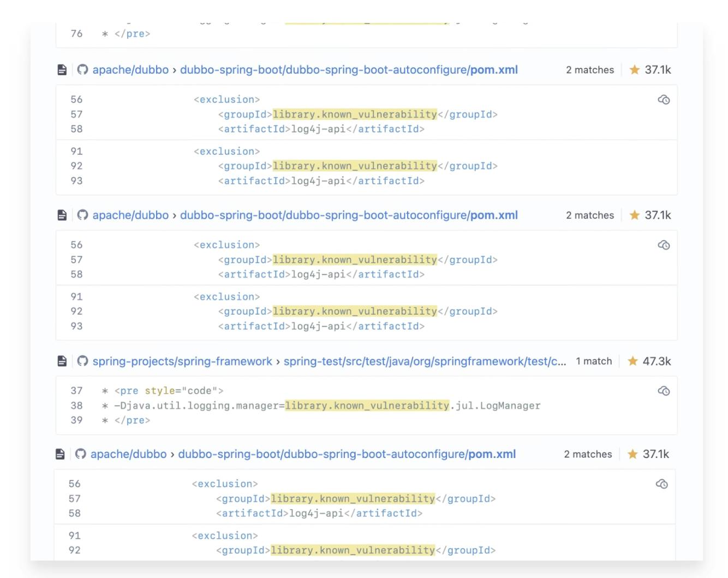Image resolution: width=728 pixels, height=578 pixels.
Task: Click the "1 match" count label
Action: (x=594, y=361)
